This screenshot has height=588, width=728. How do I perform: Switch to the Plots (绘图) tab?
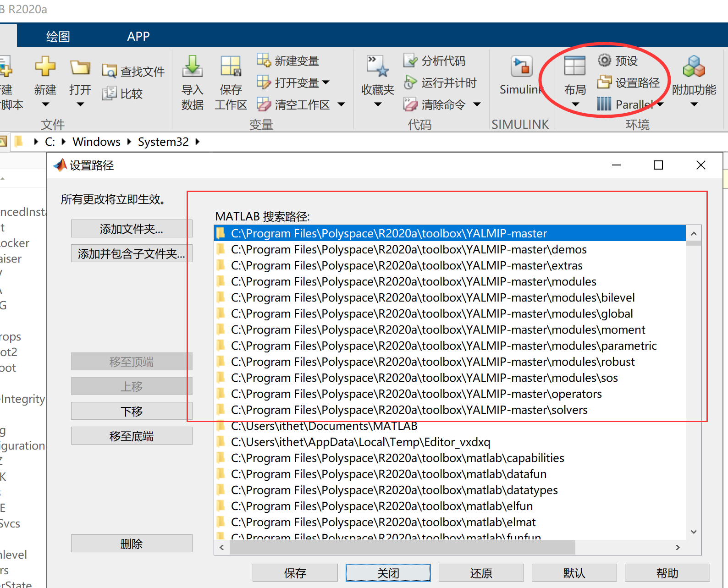[x=58, y=36]
